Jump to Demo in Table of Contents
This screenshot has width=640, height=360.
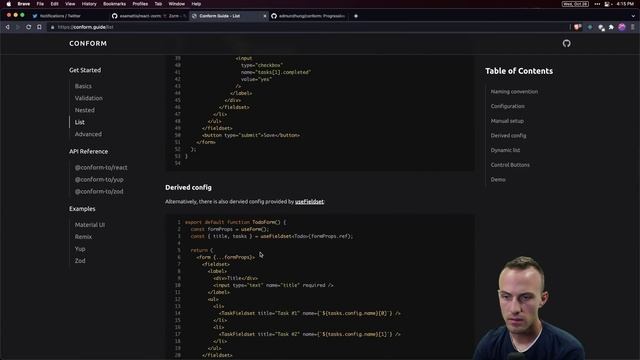coord(498,180)
